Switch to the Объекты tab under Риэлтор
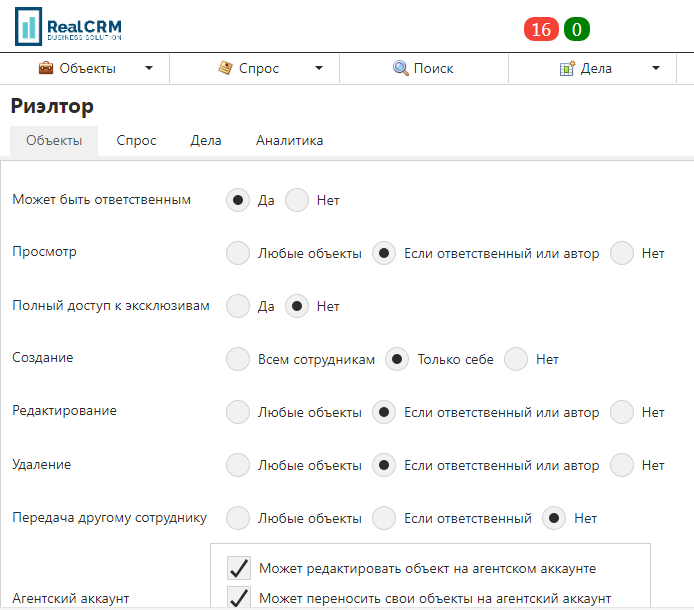The width and height of the screenshot is (694, 610). [54, 140]
